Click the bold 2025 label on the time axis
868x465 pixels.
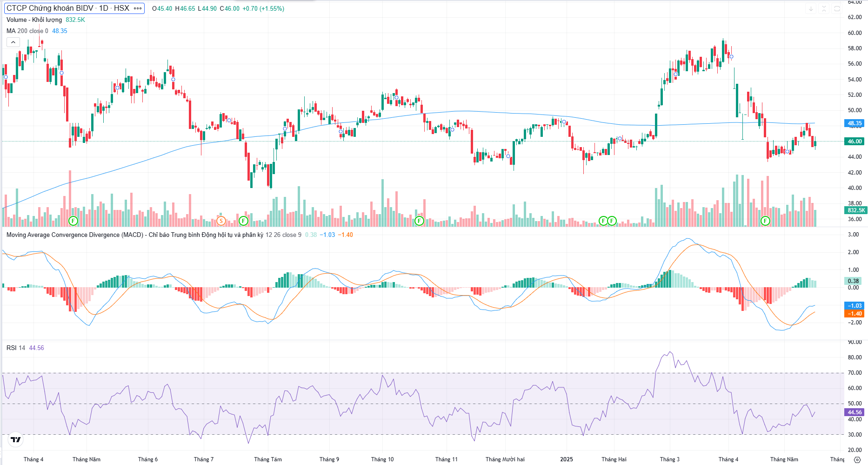pos(567,459)
